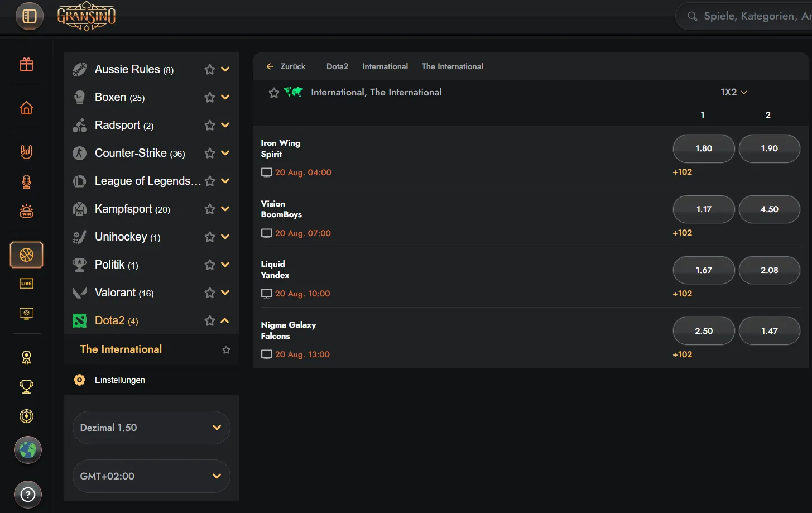812x513 pixels.
Task: Click the search games input field
Action: (744, 16)
